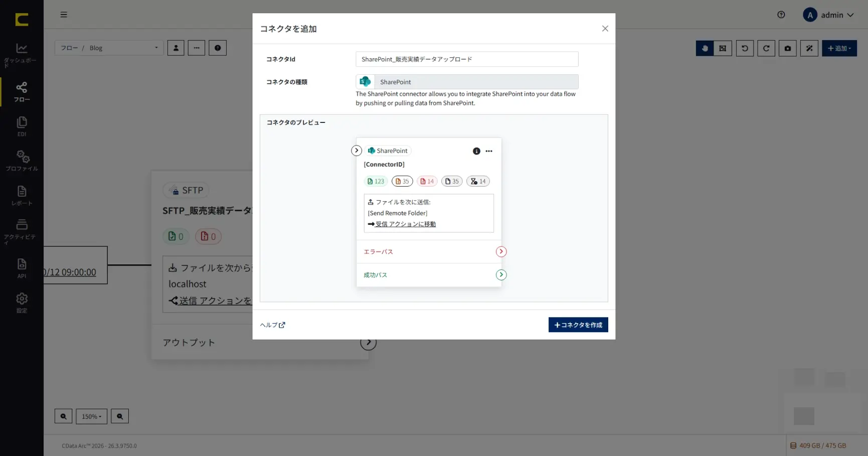Edit the コネクタId input field
Screen dimensions: 868x456
467,59
